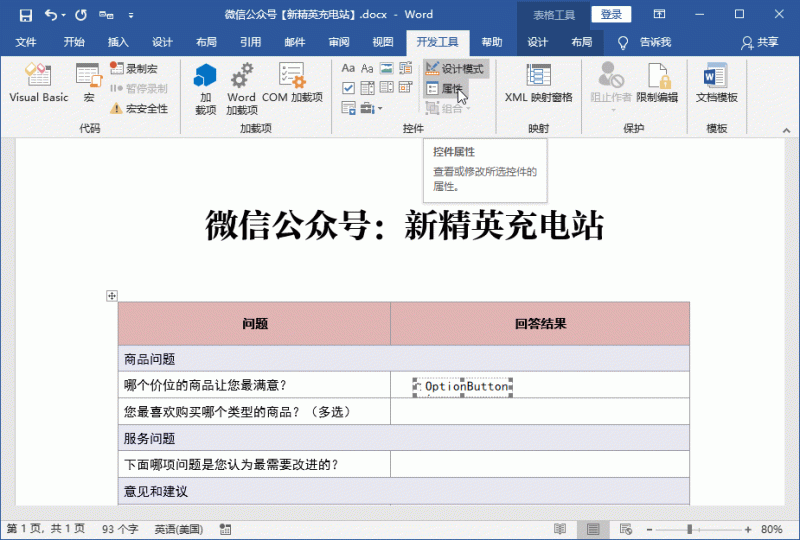Open the 宏 (Macros) dialog

[89, 83]
